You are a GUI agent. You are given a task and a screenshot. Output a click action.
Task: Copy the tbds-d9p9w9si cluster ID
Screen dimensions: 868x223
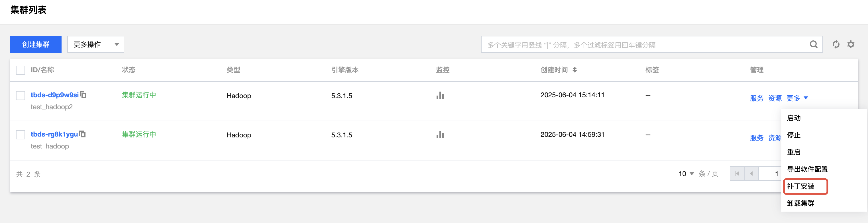[83, 95]
